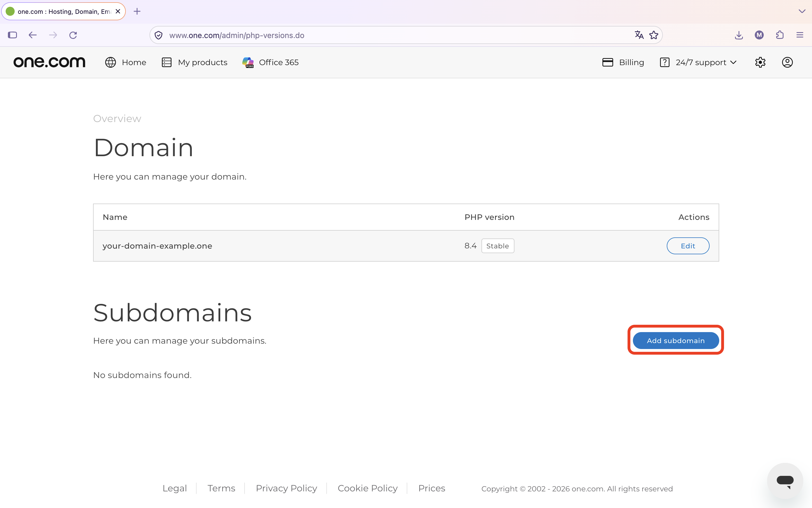Screen dimensions: 812x508
Task: Click the Office 365 colorful icon
Action: [248, 62]
